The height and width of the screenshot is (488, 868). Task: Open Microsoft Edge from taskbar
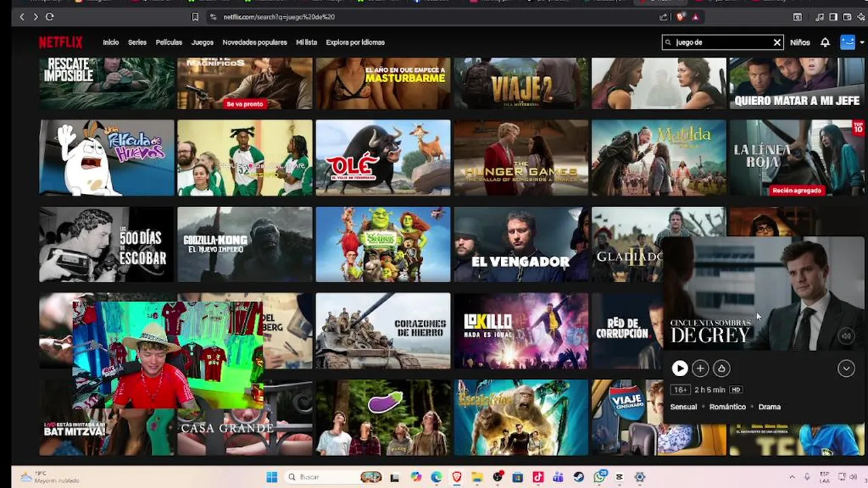tap(437, 477)
